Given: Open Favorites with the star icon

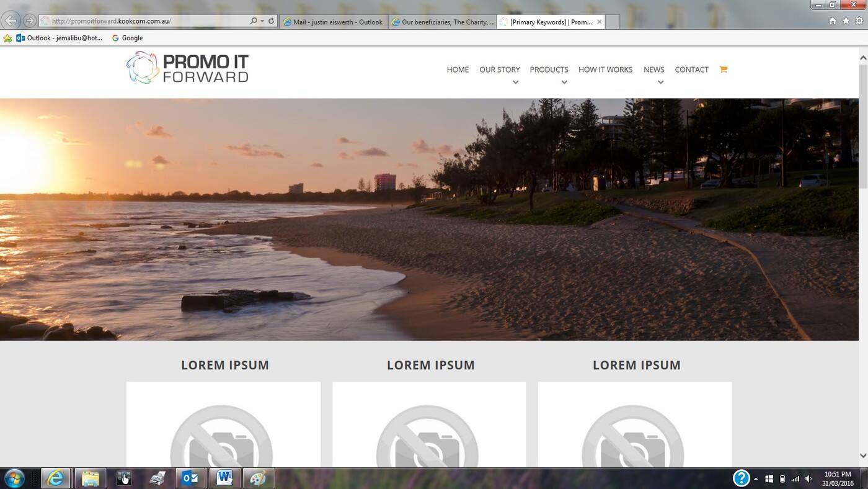Looking at the screenshot, I should pos(846,21).
